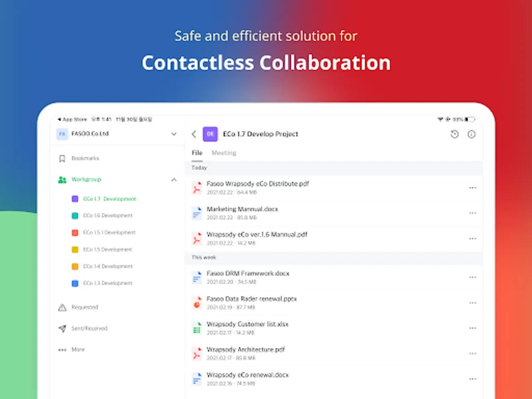Open the Requested menu label

85,307
